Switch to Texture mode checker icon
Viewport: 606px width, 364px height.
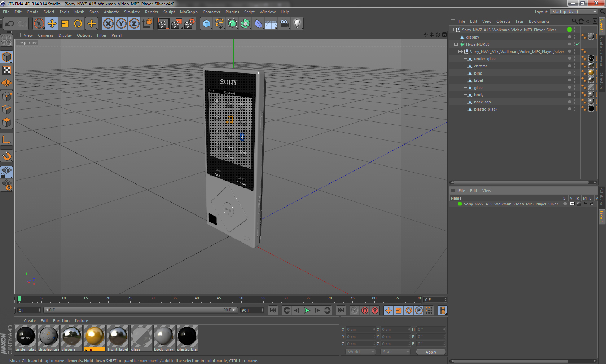click(6, 70)
